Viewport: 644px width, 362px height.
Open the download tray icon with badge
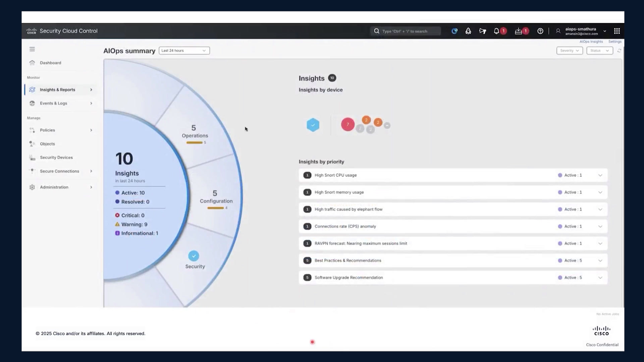point(519,31)
